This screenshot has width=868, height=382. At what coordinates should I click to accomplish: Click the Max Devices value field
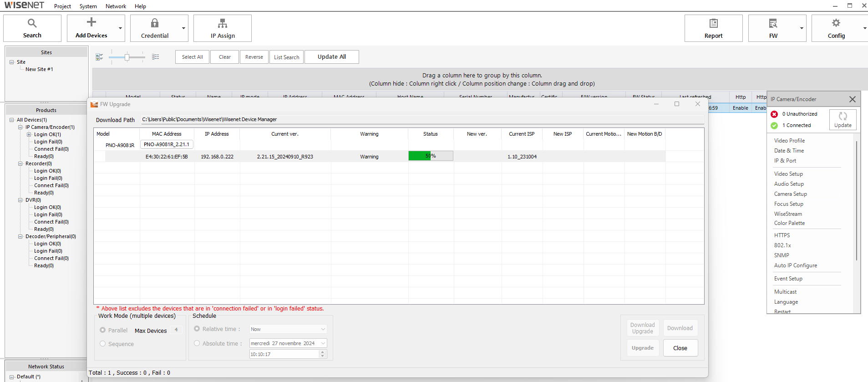click(x=176, y=330)
